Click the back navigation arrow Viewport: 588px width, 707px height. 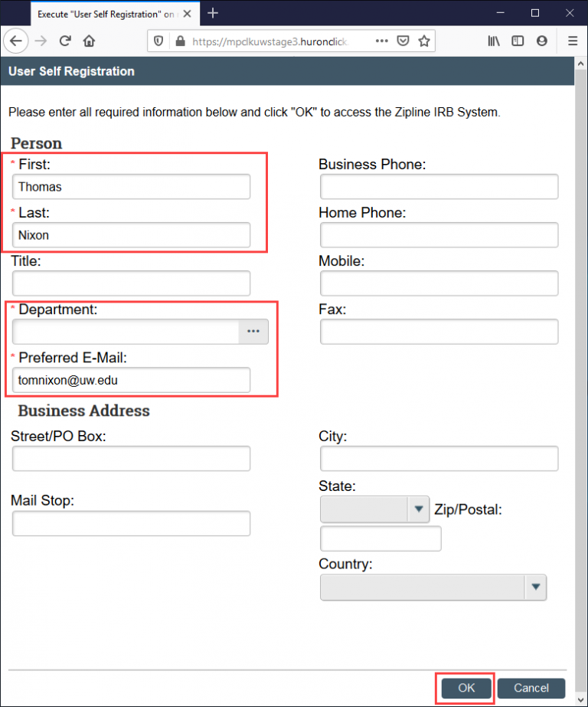click(16, 41)
